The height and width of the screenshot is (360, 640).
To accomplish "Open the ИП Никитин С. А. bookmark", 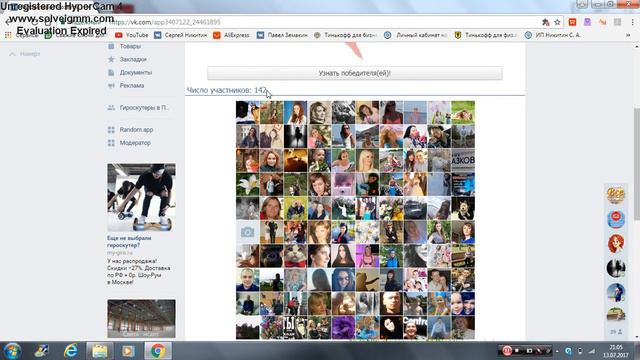I will click(x=552, y=35).
